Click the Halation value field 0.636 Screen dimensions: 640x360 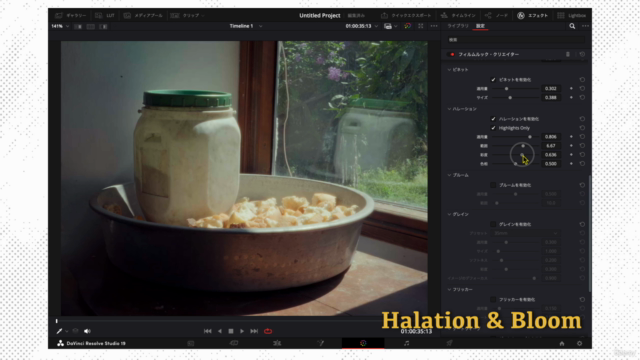(x=551, y=155)
